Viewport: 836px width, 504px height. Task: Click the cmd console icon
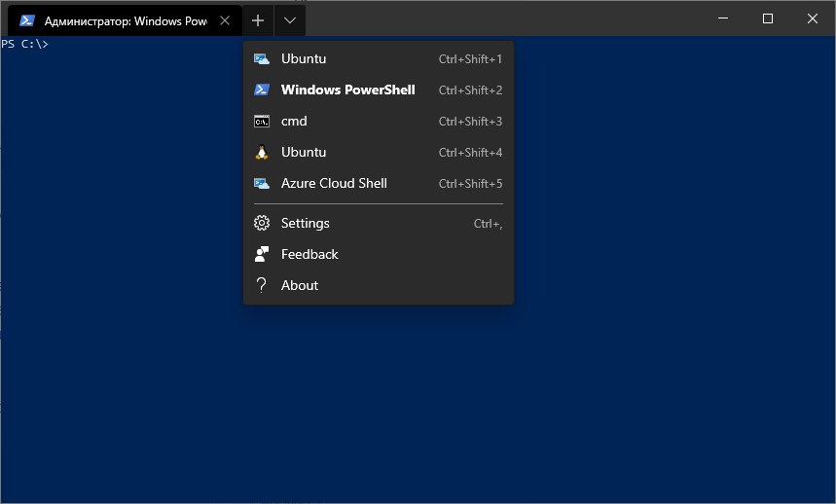[262, 122]
